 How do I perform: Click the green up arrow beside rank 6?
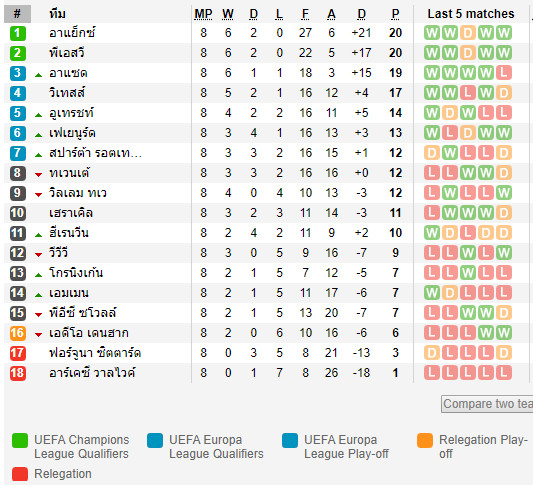coord(38,135)
